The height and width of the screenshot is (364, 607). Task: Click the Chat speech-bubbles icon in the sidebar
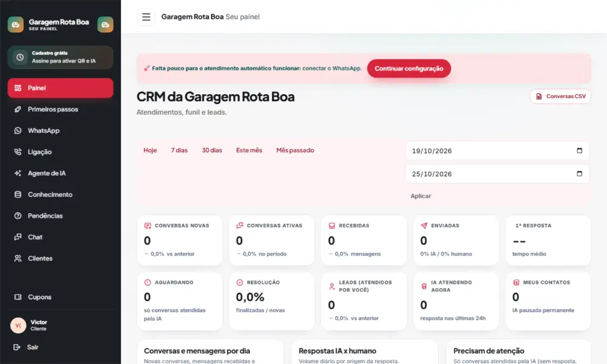click(x=18, y=237)
